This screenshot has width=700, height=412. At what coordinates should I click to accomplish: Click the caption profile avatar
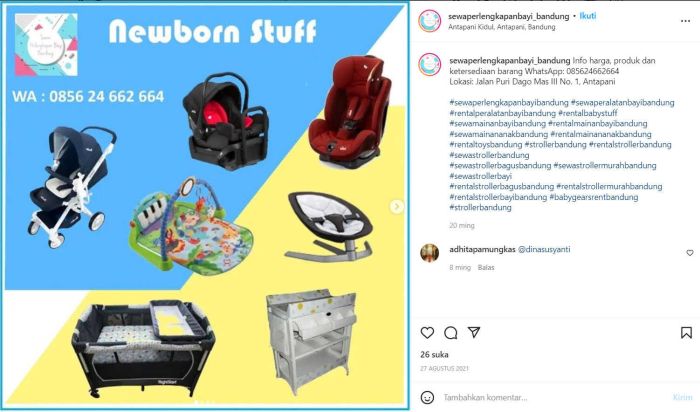tap(429, 64)
